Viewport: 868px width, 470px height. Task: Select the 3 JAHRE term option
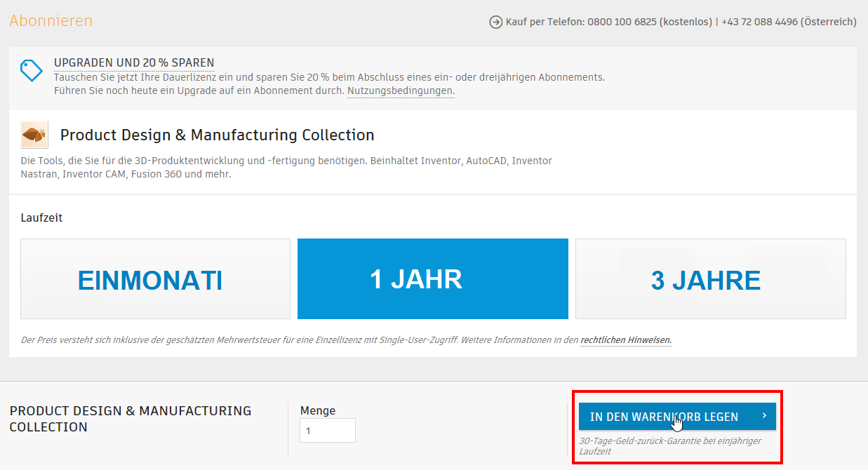710,279
